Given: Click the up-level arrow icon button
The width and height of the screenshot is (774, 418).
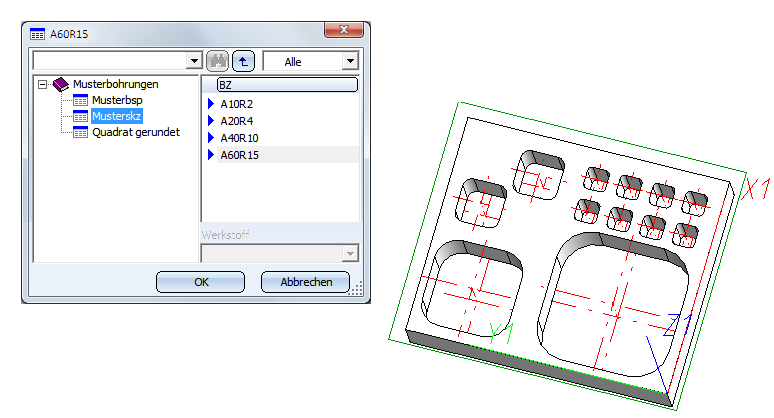Looking at the screenshot, I should (x=243, y=61).
